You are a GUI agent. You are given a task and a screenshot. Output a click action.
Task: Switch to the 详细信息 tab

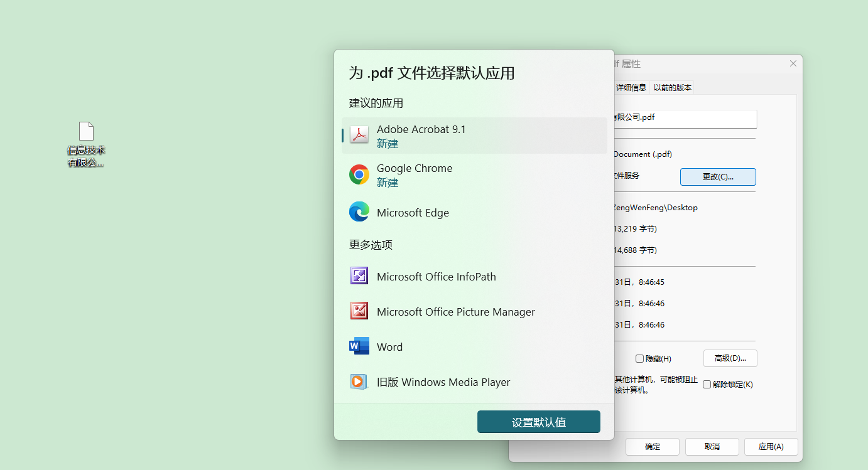pos(631,88)
